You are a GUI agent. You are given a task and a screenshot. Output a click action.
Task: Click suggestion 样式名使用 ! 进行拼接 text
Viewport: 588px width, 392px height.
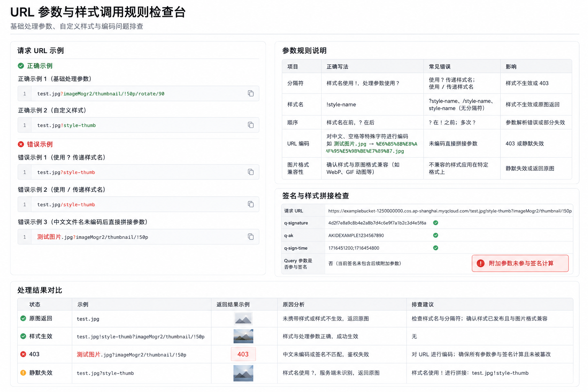(470, 373)
